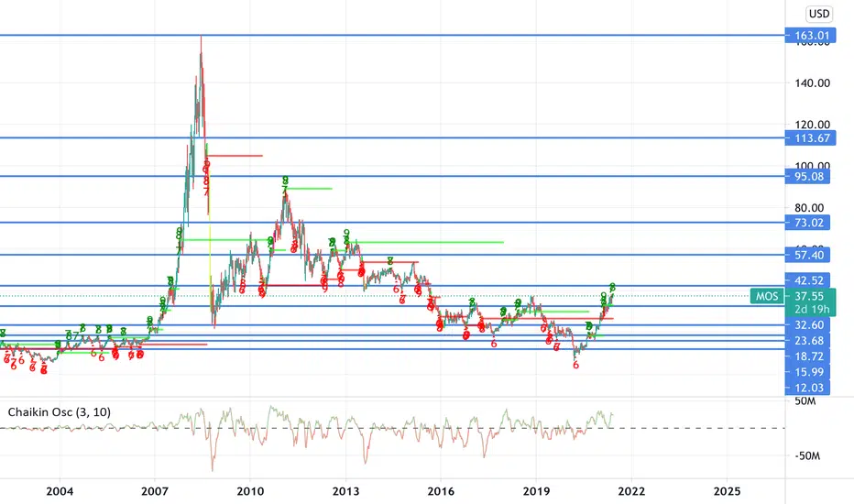Viewport: 854px width, 504px height.
Task: Click the 2004 time axis label
Action: (x=60, y=491)
